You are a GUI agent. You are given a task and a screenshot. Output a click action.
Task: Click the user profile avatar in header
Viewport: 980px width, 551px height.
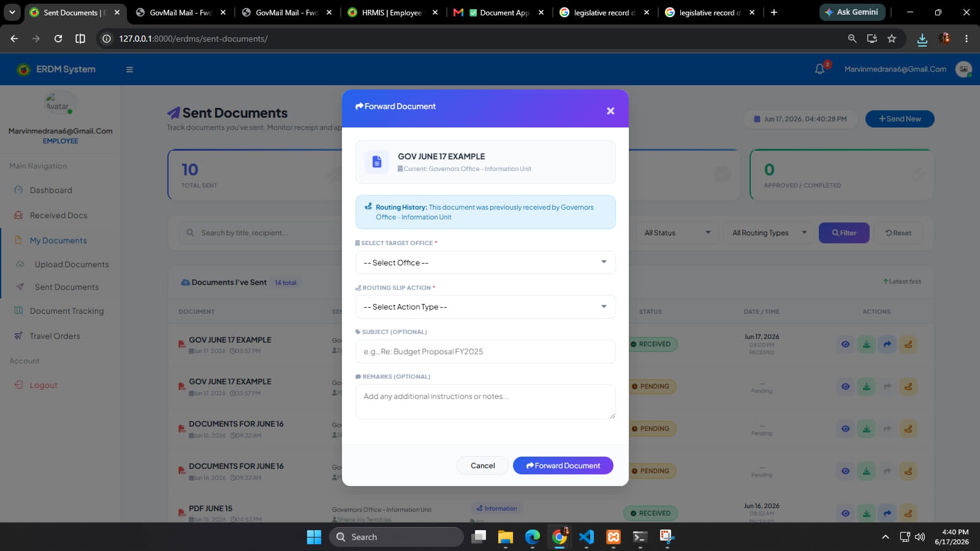tap(963, 69)
